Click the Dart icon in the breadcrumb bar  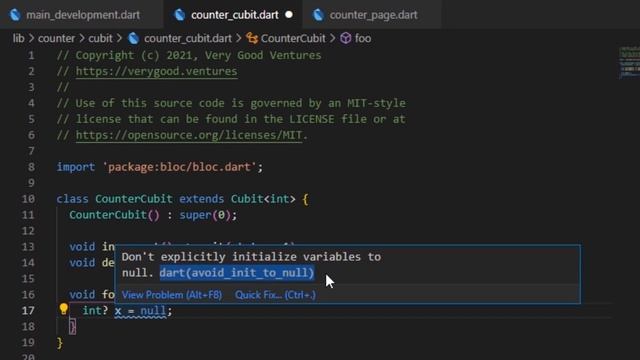(133, 38)
